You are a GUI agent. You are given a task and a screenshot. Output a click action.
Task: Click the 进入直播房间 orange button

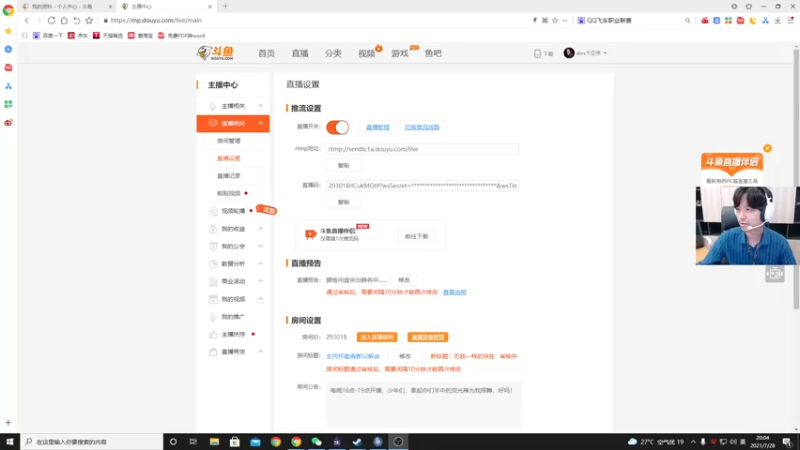coord(377,337)
